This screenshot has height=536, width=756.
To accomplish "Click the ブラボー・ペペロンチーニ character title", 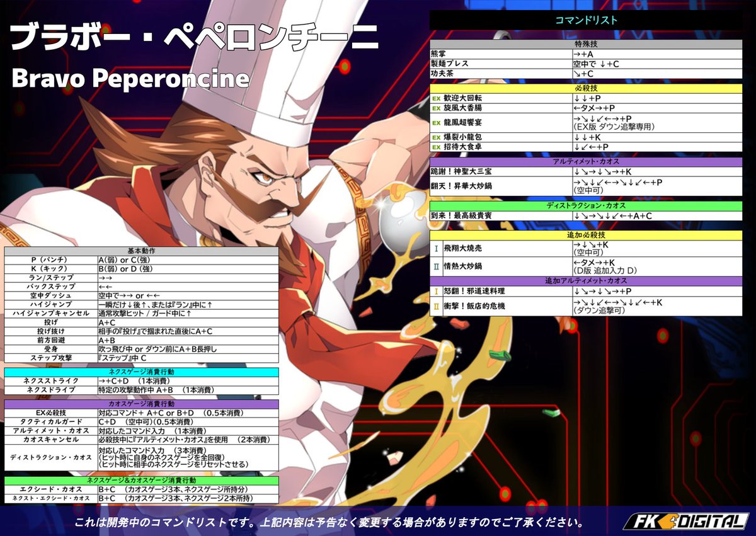I will coord(195,38).
